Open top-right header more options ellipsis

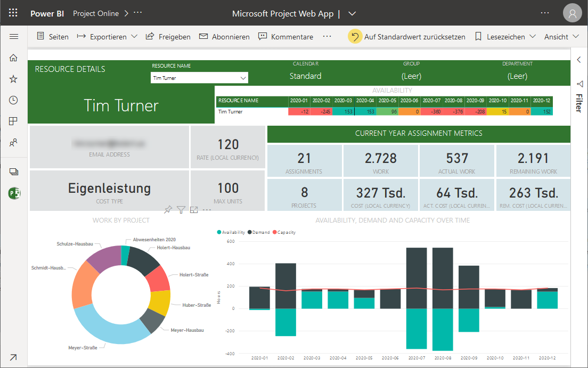pos(544,13)
